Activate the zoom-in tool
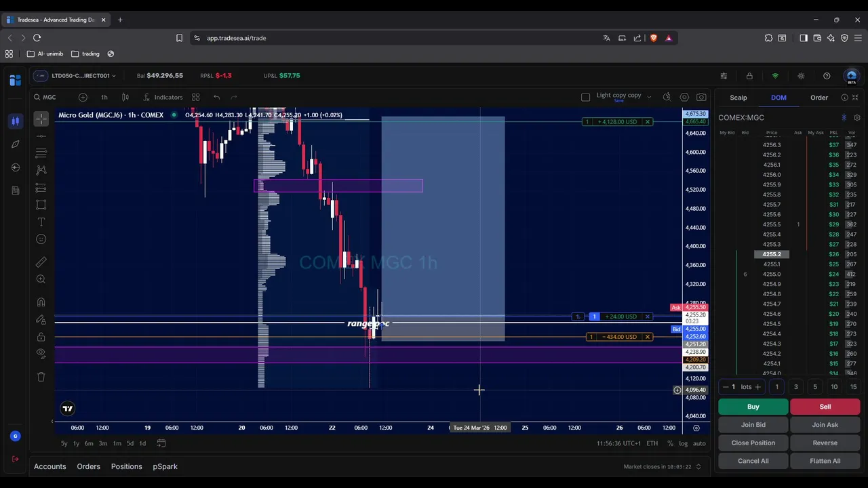The height and width of the screenshot is (488, 868). click(41, 279)
